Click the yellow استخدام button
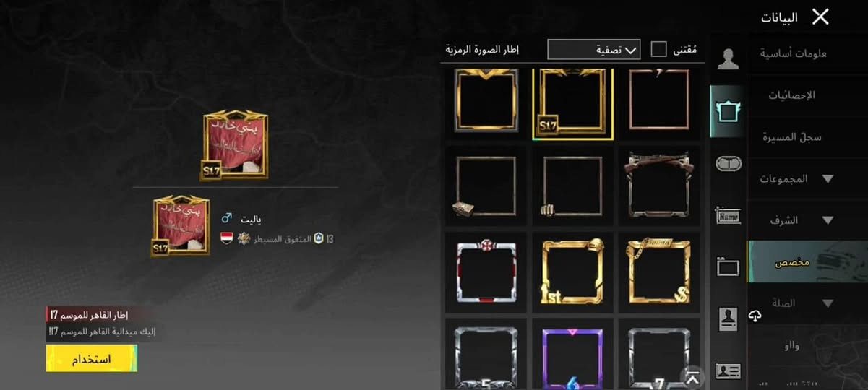The width and height of the screenshot is (868, 390). (91, 359)
